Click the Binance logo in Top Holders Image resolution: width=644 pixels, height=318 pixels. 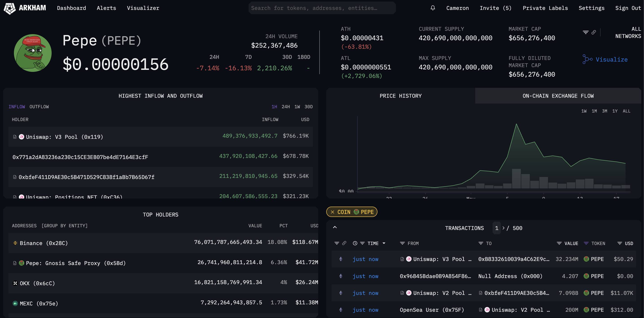coord(15,243)
